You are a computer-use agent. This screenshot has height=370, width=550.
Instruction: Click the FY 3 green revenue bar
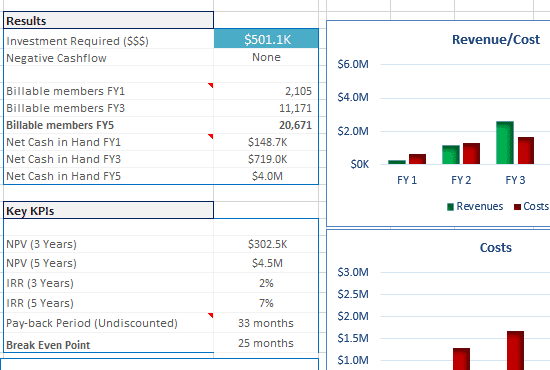(x=505, y=143)
